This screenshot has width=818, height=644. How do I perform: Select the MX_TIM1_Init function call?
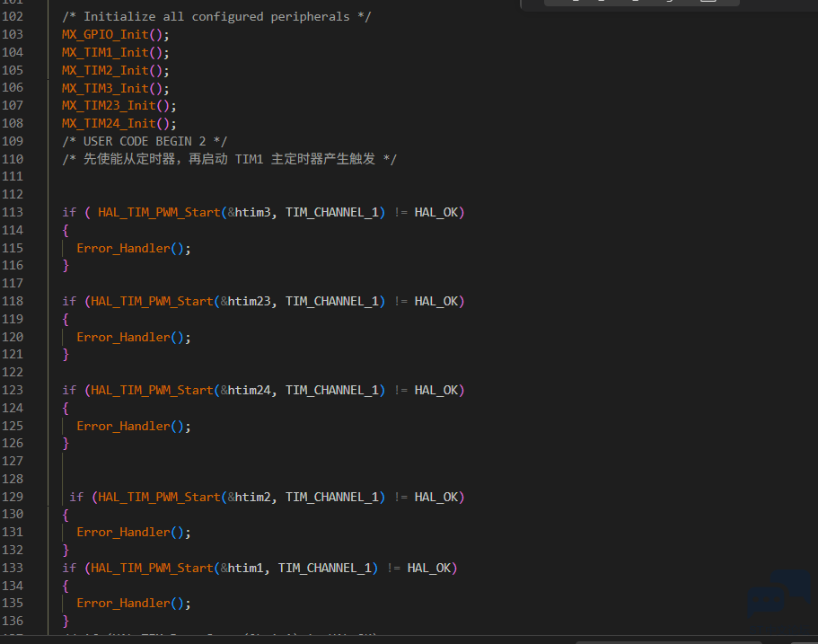tap(115, 53)
